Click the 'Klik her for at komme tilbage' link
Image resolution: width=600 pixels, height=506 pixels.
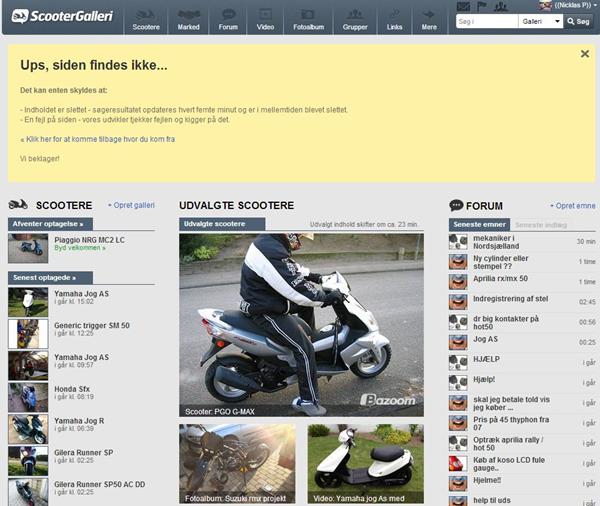[x=98, y=139]
